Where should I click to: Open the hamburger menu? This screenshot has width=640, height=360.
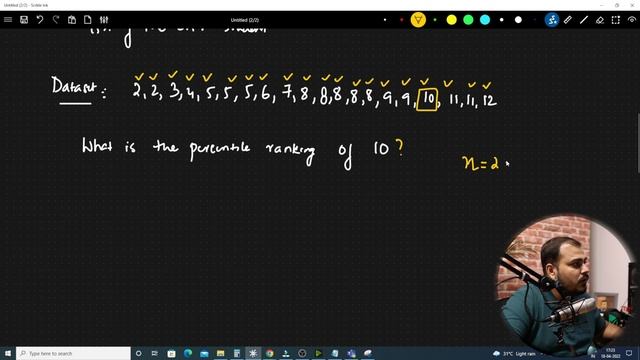(x=8, y=20)
